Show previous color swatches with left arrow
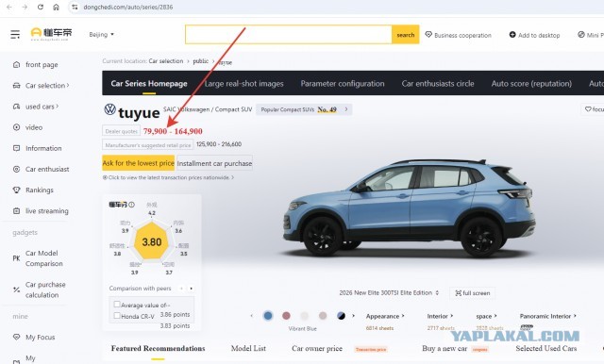This screenshot has height=364, width=604. click(252, 316)
